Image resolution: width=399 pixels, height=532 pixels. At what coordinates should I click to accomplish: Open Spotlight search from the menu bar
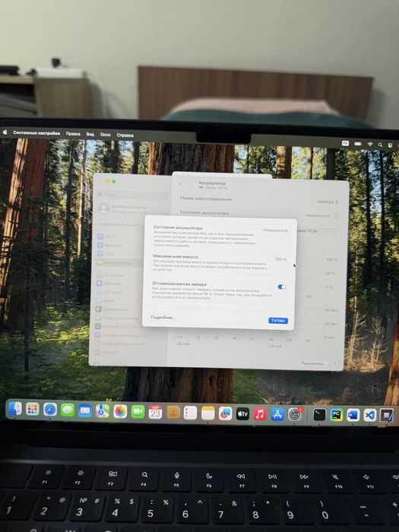point(380,145)
